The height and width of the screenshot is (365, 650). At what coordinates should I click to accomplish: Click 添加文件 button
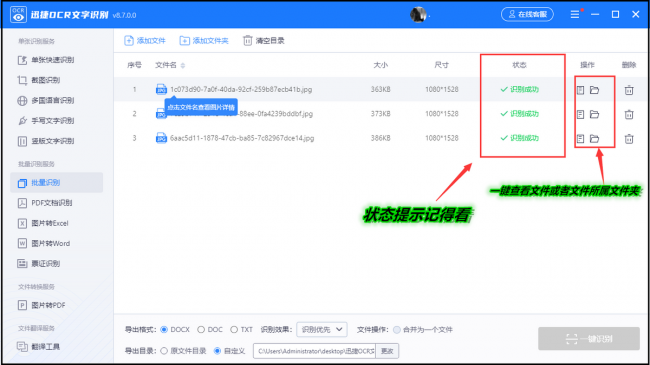[x=145, y=41]
